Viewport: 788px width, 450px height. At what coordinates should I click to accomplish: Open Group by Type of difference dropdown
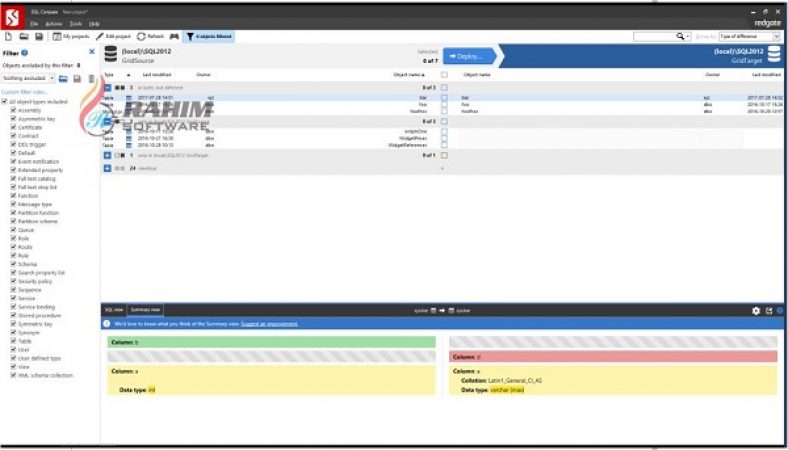(749, 37)
